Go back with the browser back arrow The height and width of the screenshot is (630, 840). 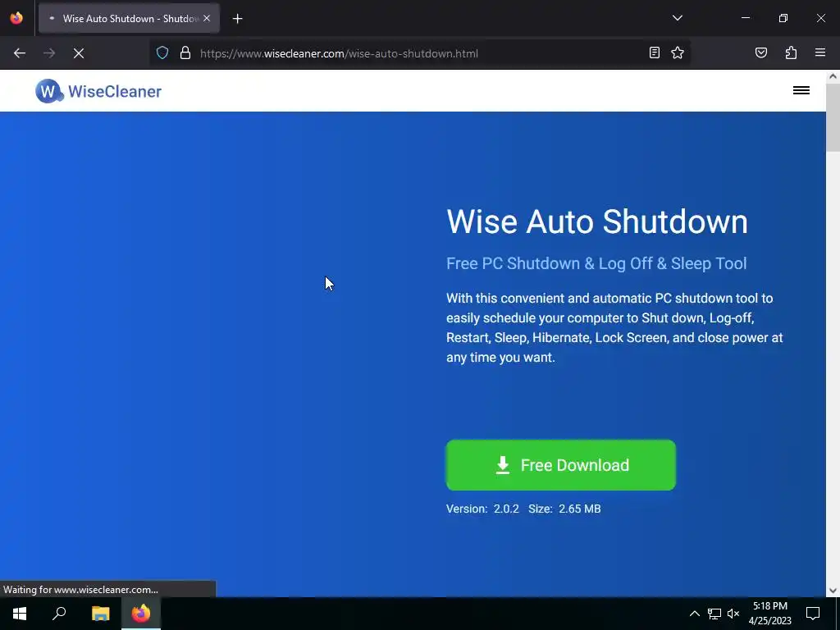point(20,53)
